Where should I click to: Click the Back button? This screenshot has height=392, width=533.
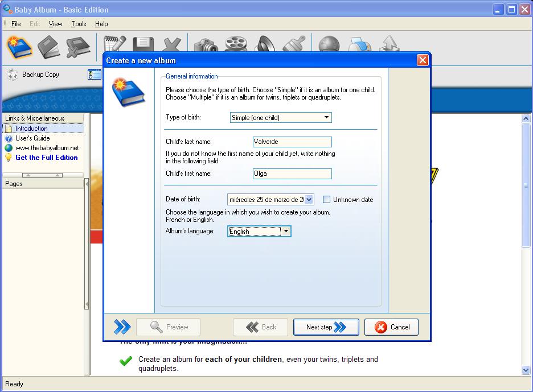260,327
